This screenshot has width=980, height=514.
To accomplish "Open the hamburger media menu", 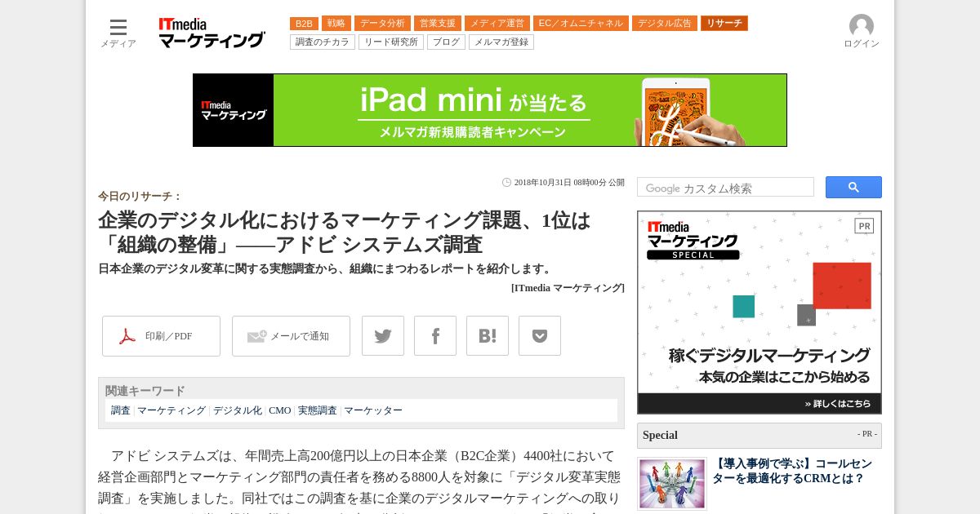I will (x=118, y=27).
